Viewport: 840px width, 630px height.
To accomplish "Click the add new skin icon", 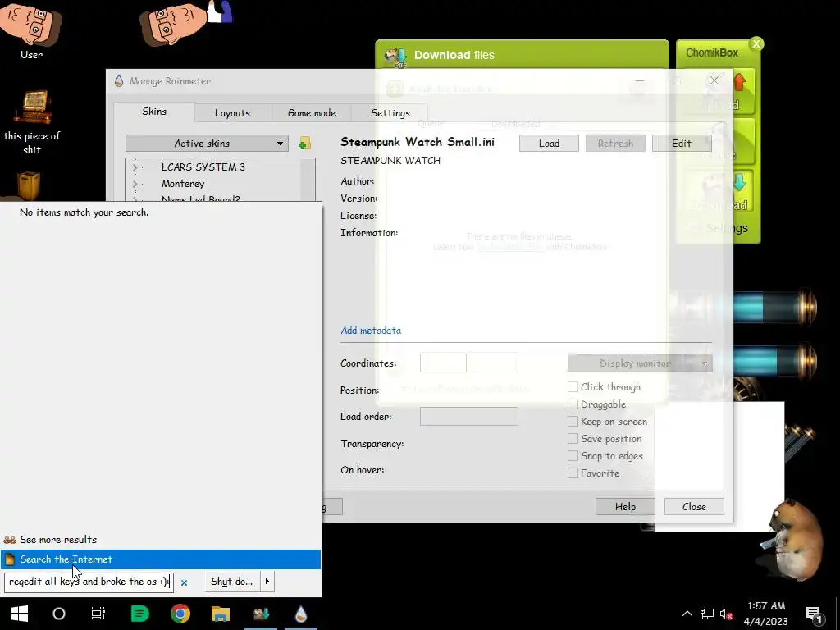I will (304, 143).
